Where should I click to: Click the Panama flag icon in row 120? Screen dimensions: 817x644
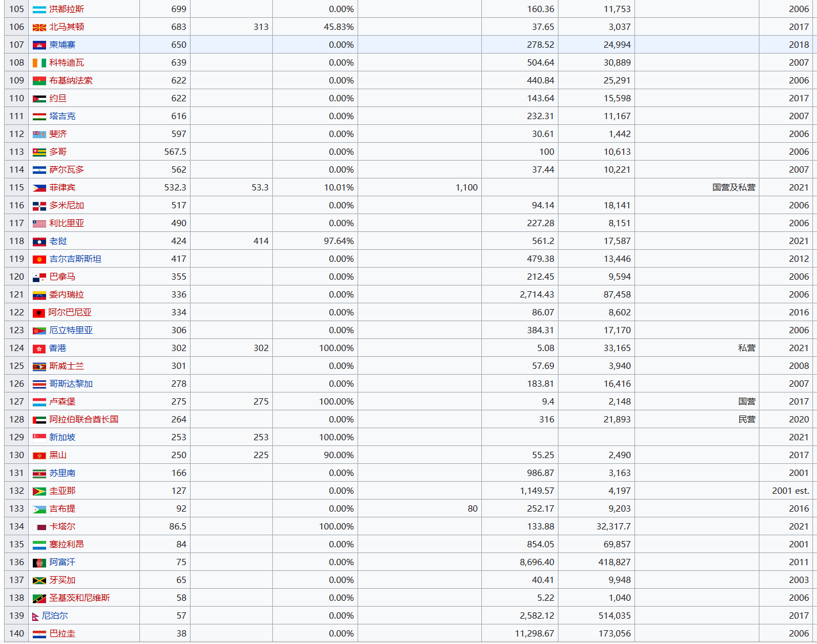(39, 277)
